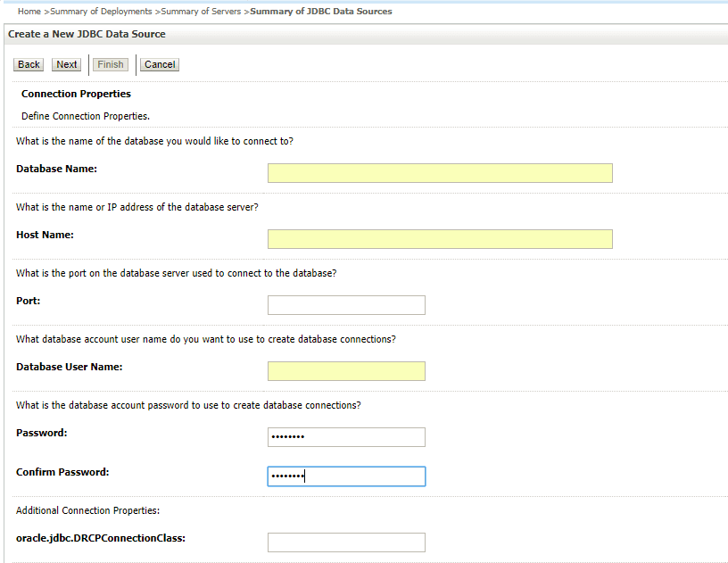Select the oracle.jdbc.DRCPConnectionClass input box
The width and height of the screenshot is (728, 563).
coord(346,542)
